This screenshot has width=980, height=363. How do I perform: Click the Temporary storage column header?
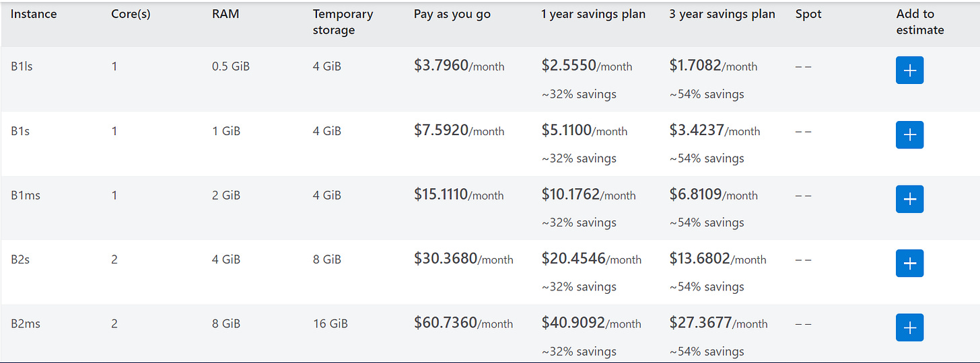[343, 22]
